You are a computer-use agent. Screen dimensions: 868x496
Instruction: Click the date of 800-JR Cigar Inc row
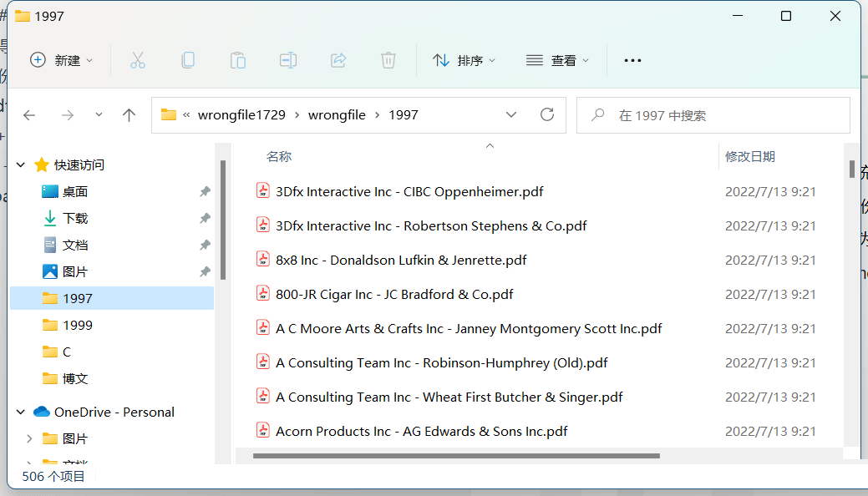[770, 295]
